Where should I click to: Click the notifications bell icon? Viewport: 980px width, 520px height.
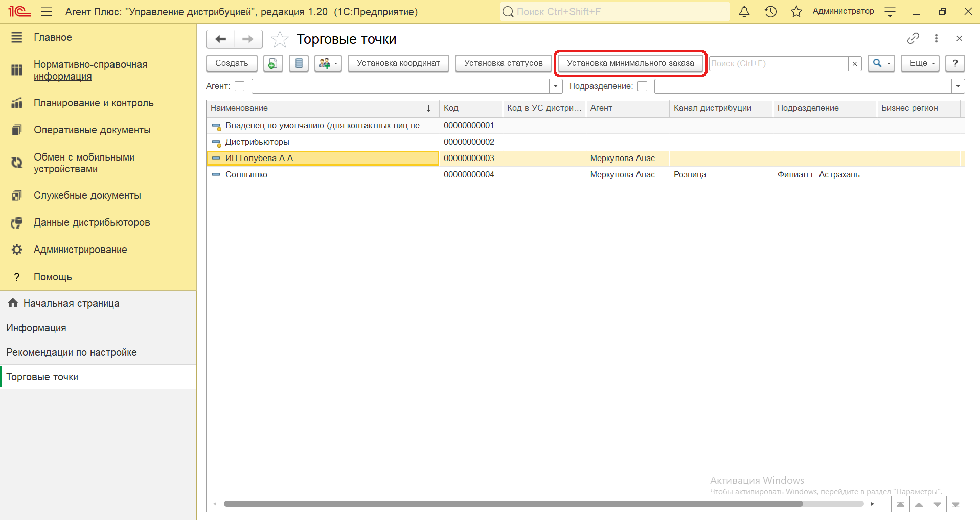744,12
